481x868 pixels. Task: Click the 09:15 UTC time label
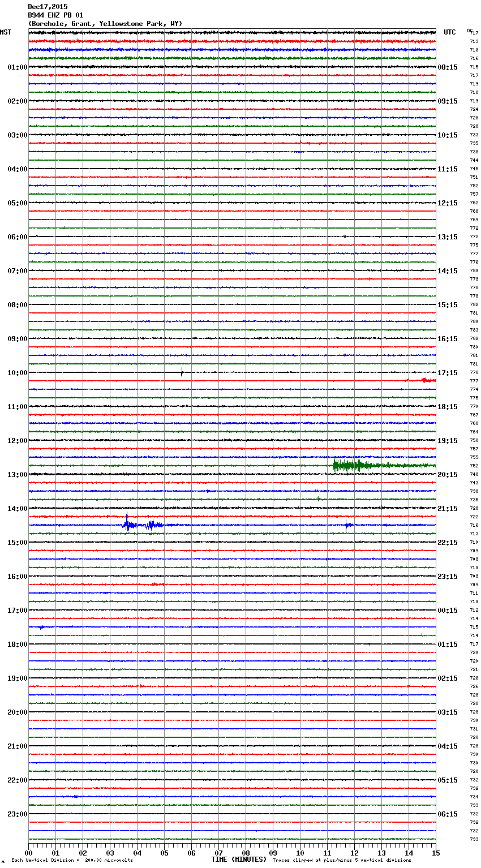point(448,101)
